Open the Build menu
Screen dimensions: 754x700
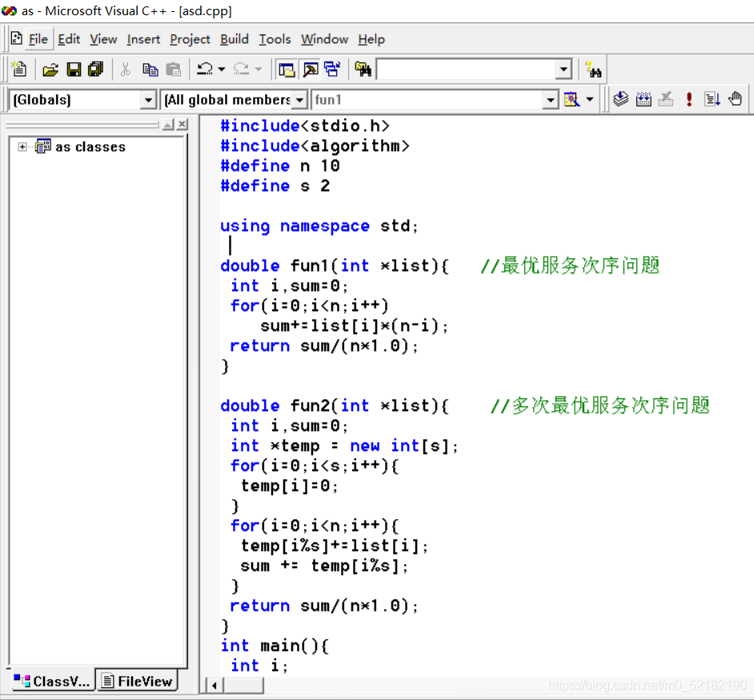[235, 39]
